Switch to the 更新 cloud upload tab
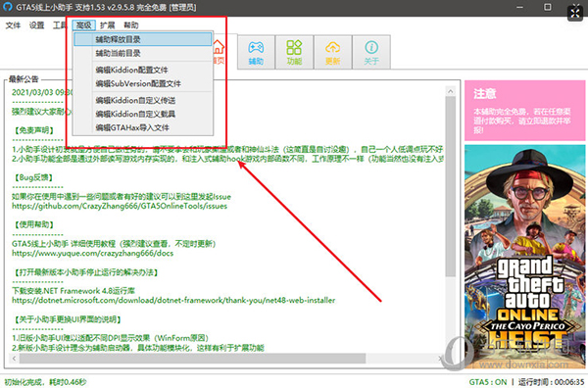The height and width of the screenshot is (388, 588). pos(332,53)
